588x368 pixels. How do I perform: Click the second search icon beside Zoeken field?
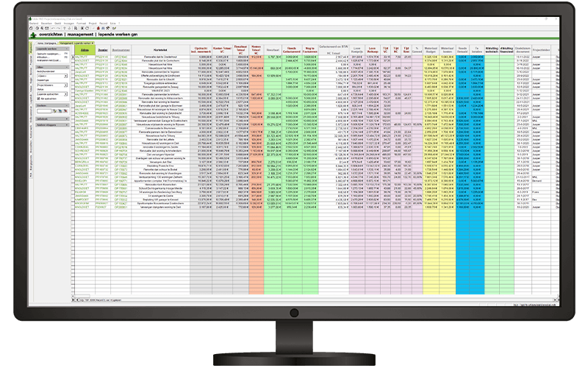pos(60,111)
